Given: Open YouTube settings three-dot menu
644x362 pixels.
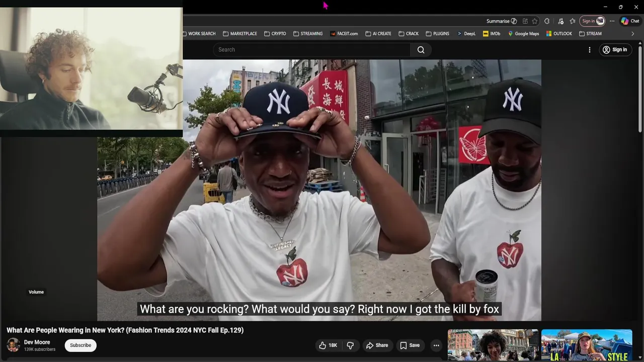Looking at the screenshot, I should point(590,50).
